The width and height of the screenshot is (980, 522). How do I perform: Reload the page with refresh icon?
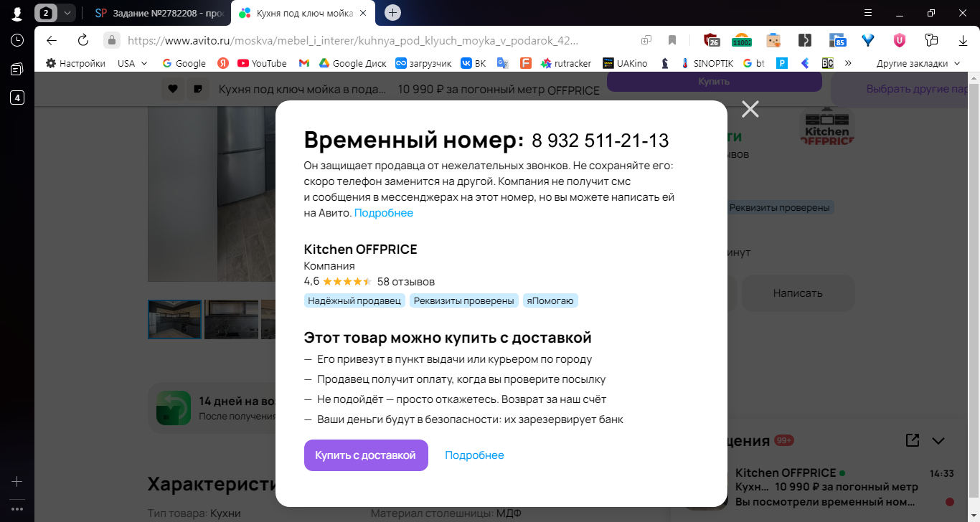tap(83, 40)
